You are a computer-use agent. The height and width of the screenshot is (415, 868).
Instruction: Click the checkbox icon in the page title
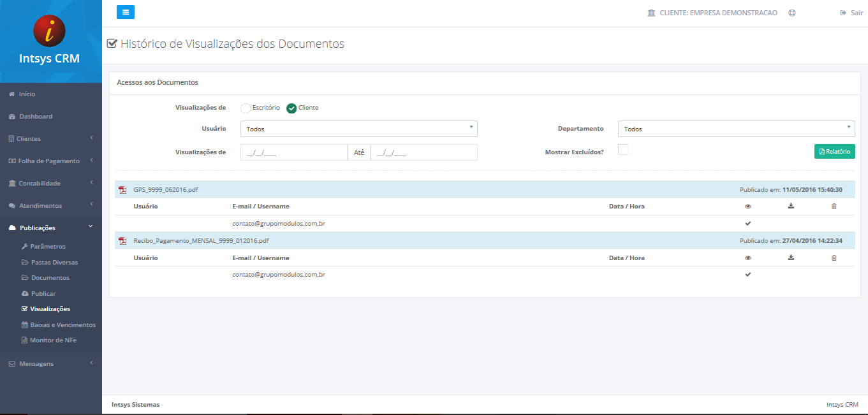coord(112,44)
